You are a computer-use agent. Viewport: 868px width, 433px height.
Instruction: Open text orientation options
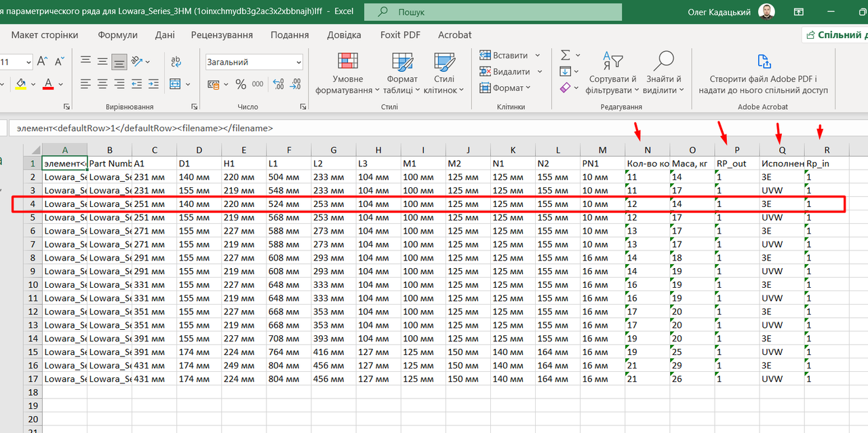(x=140, y=62)
